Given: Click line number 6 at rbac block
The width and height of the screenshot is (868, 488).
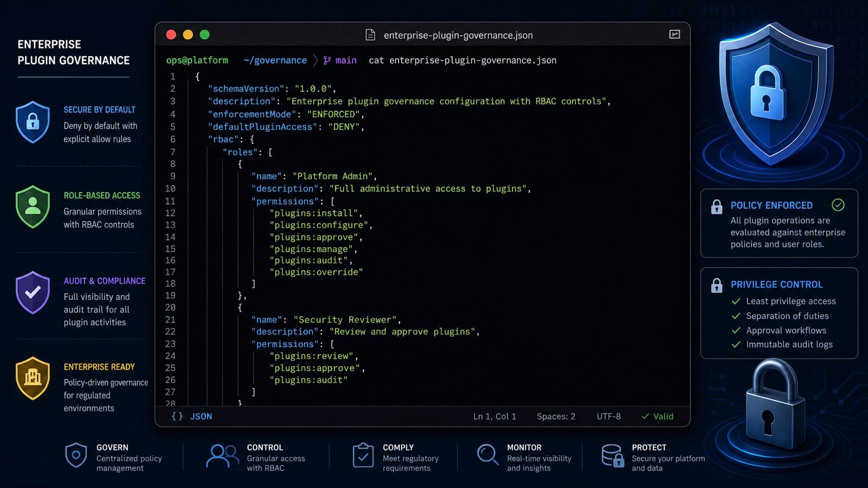Looking at the screenshot, I should 173,139.
